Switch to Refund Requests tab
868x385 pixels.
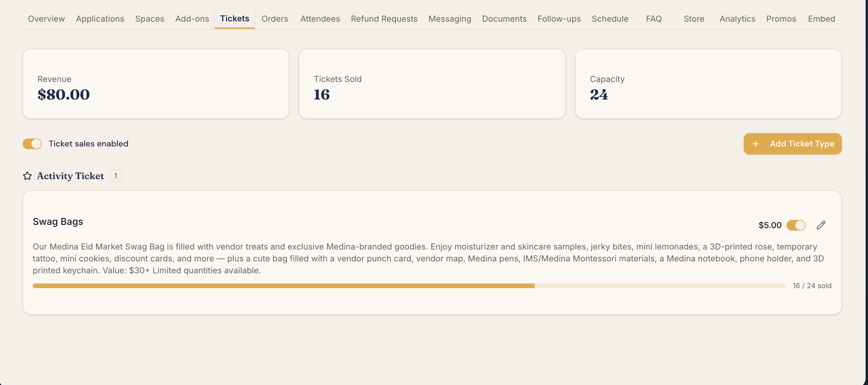coord(384,19)
